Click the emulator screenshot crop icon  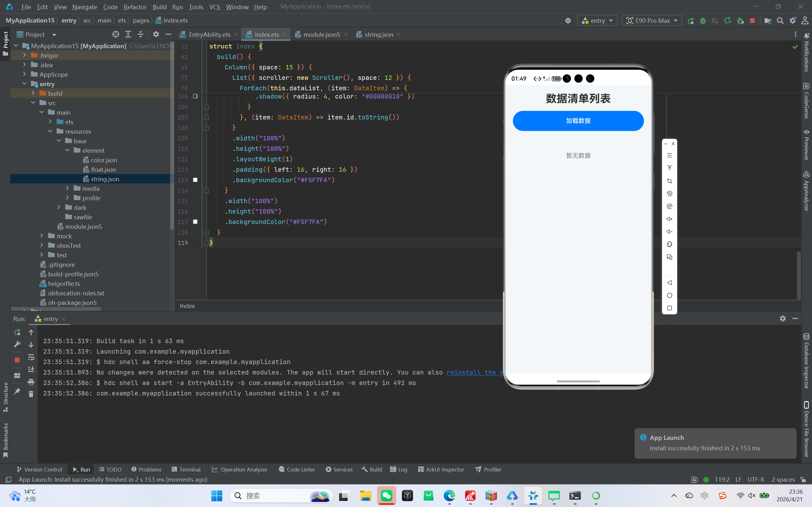click(669, 181)
